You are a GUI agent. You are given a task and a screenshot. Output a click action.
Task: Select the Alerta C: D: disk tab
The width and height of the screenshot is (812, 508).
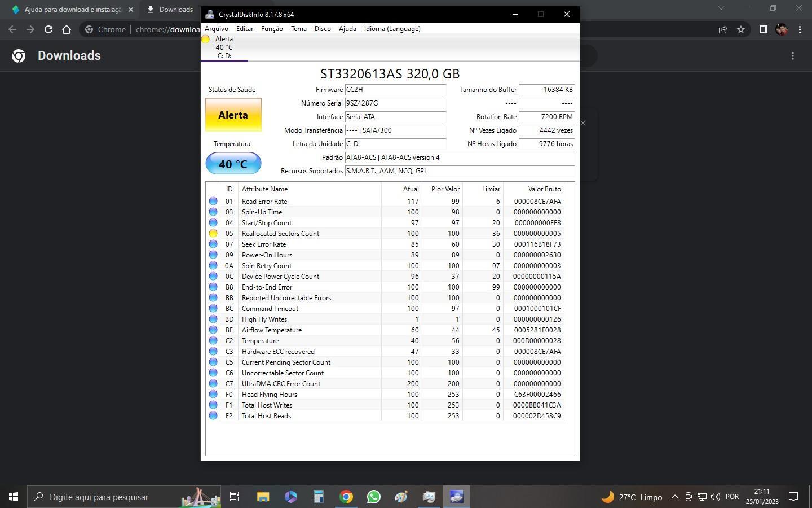[224, 47]
